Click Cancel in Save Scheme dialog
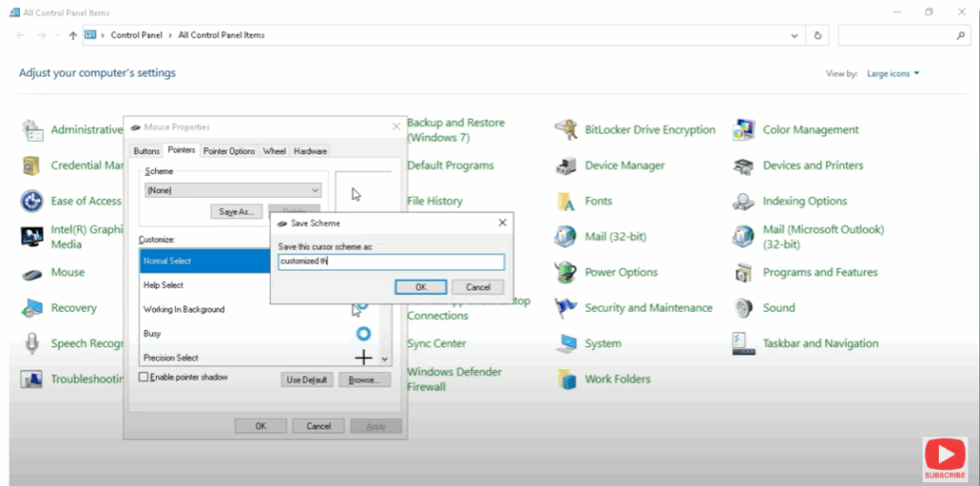The height and width of the screenshot is (486, 980). [x=479, y=287]
